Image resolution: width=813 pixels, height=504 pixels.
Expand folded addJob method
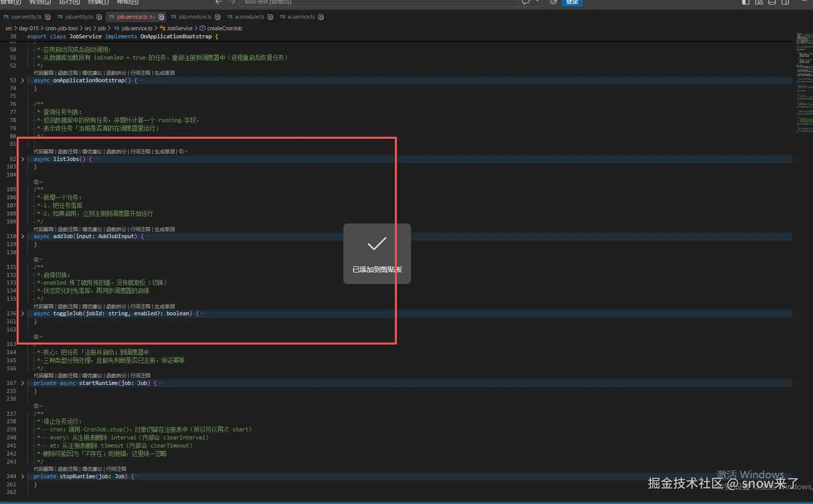pos(23,236)
